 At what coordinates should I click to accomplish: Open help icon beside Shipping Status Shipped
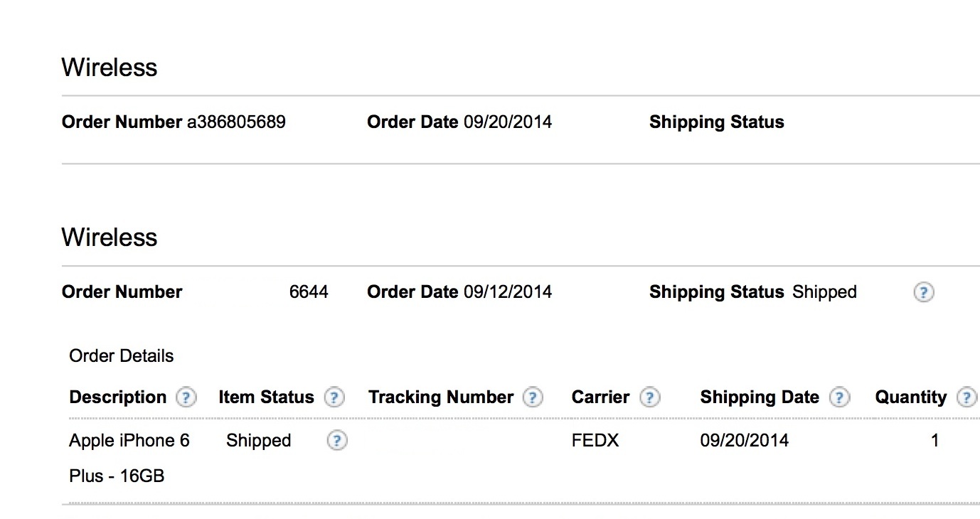[x=923, y=292]
